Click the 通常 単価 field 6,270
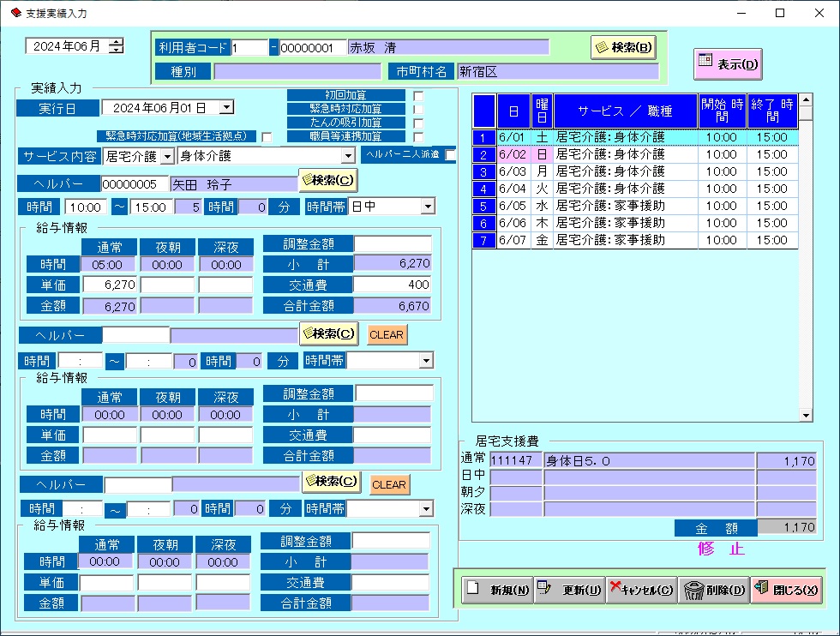Screen dimensions: 840x636 pos(110,285)
